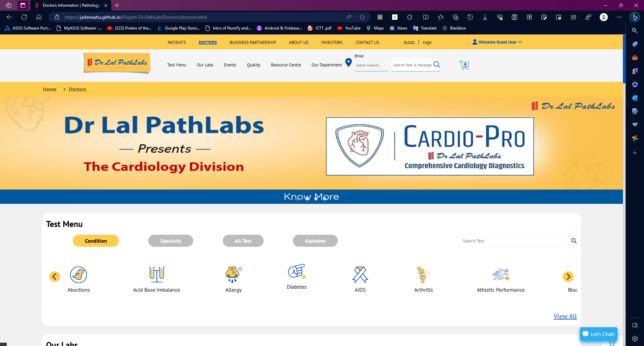Click the left arrow in the test carousel
Viewport: 644px width, 346px height.
[55, 276]
